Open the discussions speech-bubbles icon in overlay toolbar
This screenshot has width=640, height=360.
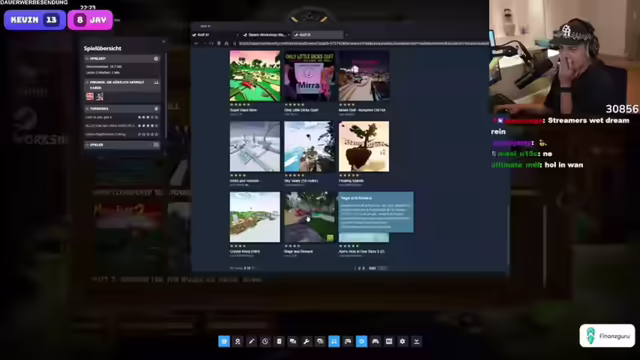(x=293, y=341)
